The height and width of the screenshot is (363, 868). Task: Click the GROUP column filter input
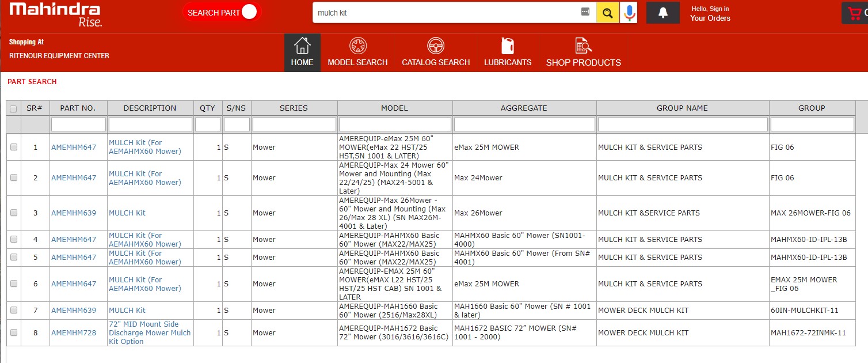[x=812, y=124]
